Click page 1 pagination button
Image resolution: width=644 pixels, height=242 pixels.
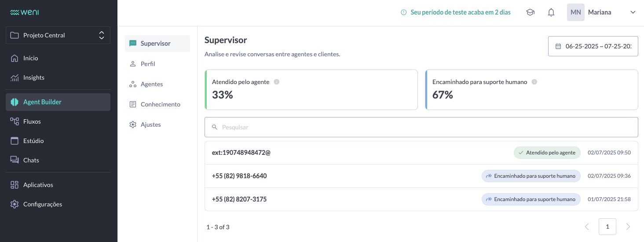[x=607, y=227]
